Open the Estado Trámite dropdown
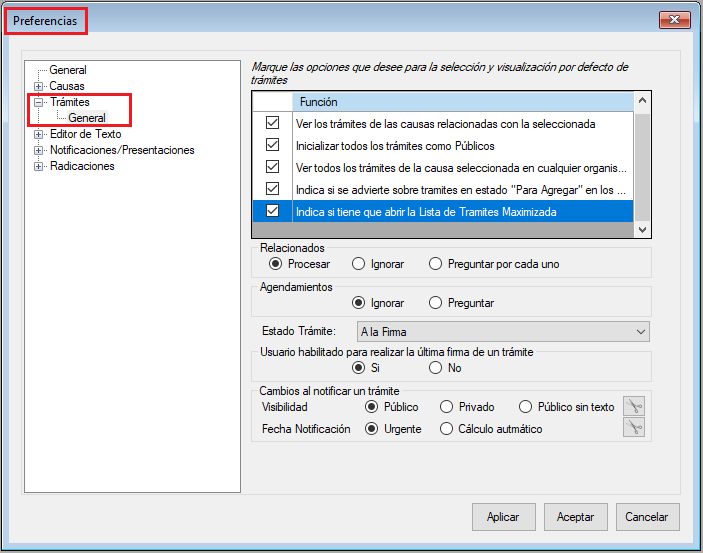The image size is (703, 553). click(640, 332)
